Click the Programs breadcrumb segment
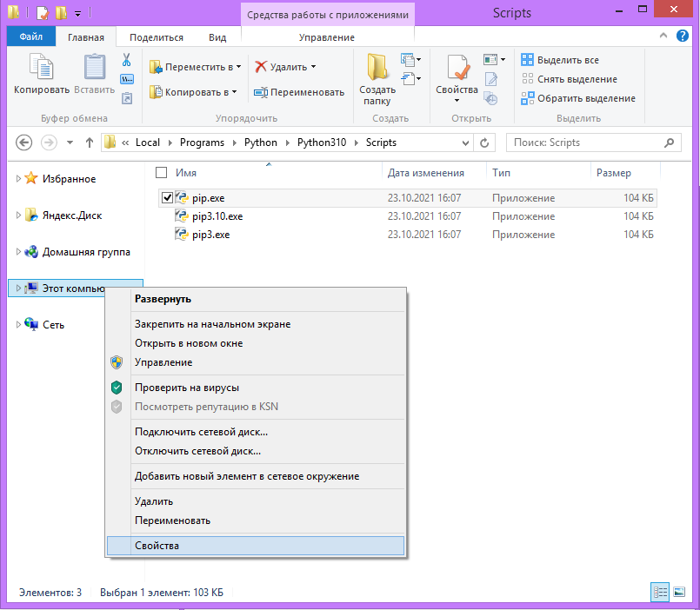Viewport: 700px width, 610px height. [202, 143]
